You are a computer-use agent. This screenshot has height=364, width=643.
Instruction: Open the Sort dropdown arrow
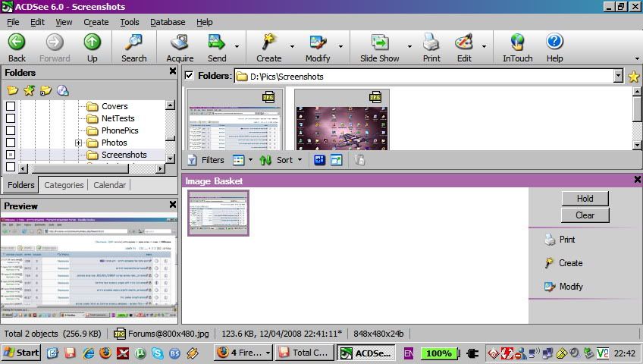coord(300,160)
